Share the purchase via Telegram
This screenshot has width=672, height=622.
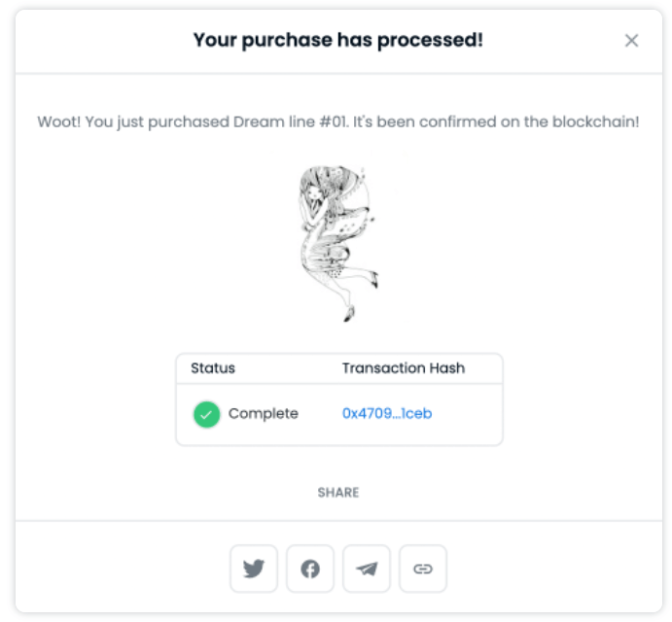(367, 569)
